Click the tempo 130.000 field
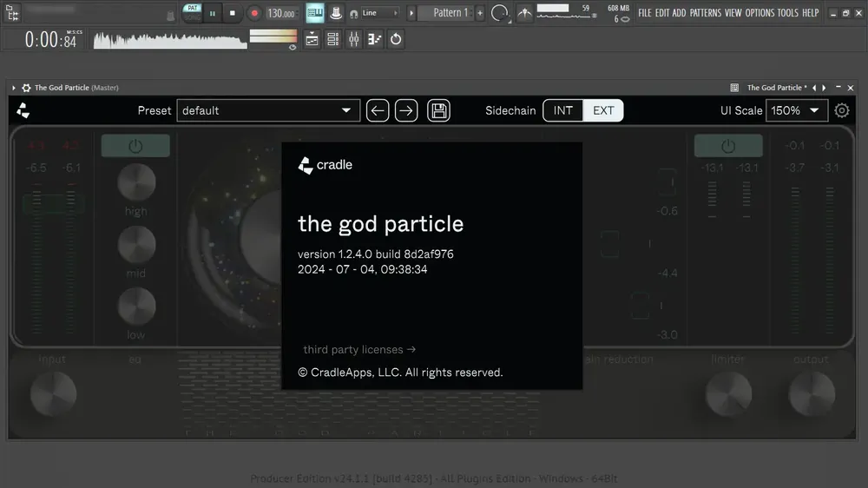868x488 pixels. coord(281,13)
